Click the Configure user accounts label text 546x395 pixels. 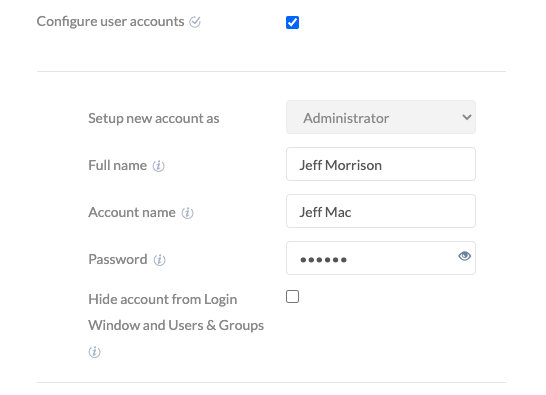(x=110, y=22)
